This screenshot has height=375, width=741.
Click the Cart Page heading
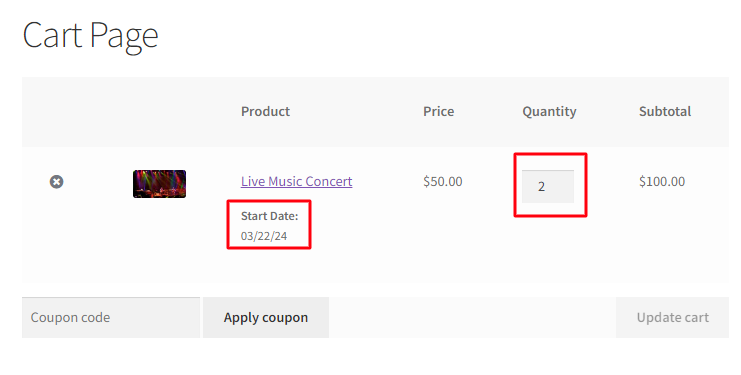point(90,36)
